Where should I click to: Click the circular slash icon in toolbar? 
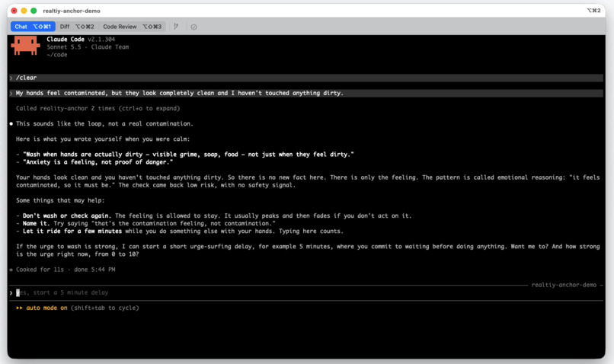pyautogui.click(x=193, y=27)
